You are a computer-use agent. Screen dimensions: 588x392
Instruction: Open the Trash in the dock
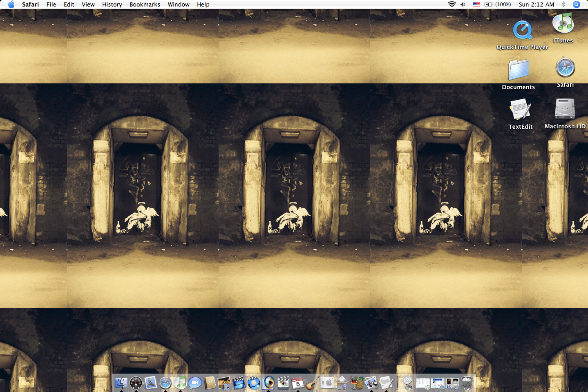467,383
